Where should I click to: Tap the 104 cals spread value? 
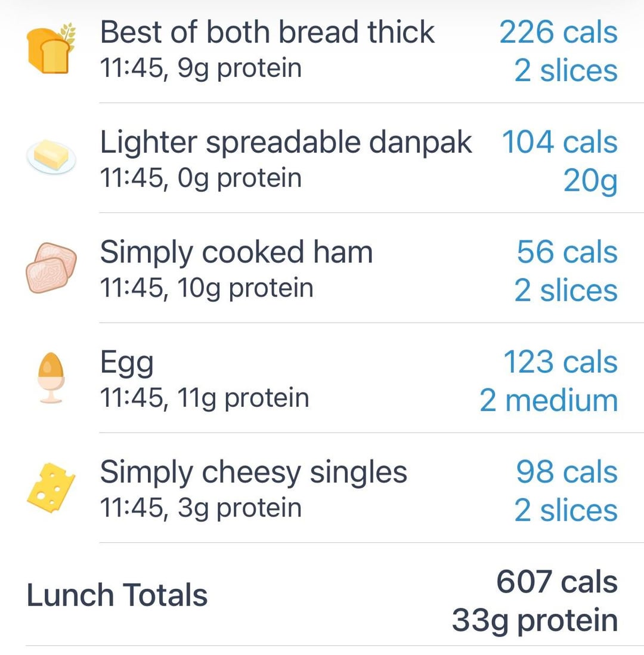(559, 143)
